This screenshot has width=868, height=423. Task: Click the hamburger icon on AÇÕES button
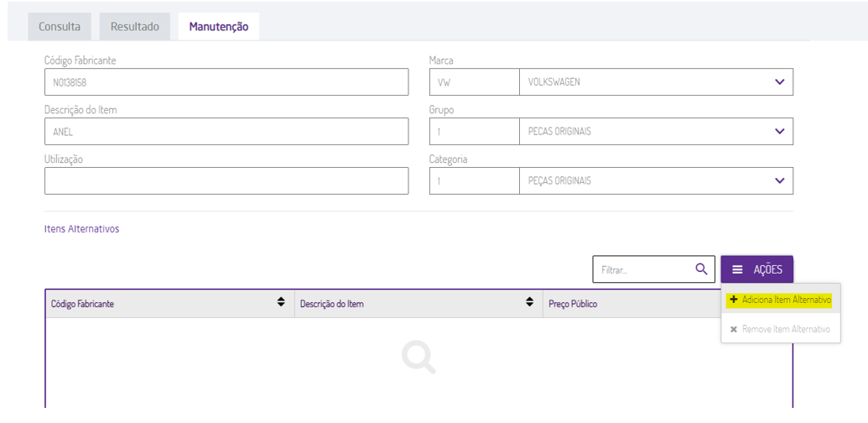[737, 269]
